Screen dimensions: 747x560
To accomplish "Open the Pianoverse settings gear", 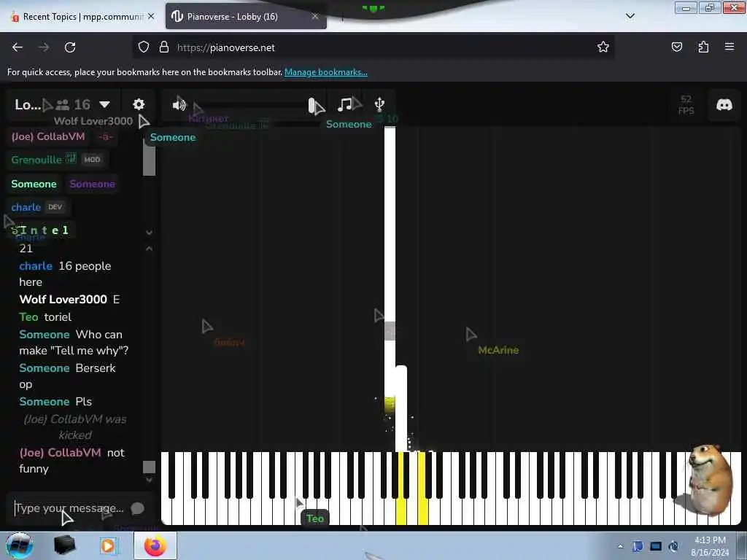I will 139,104.
